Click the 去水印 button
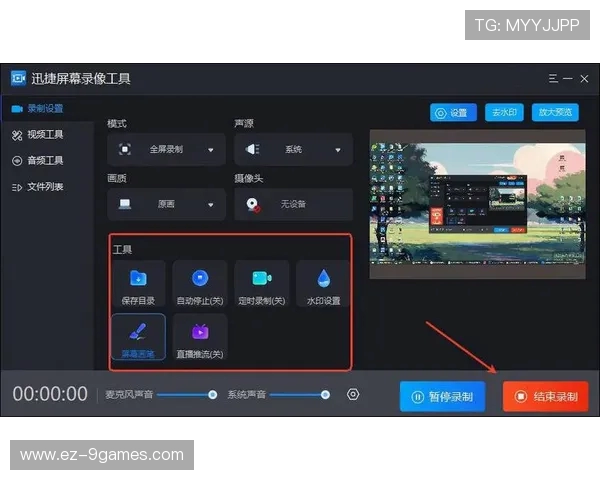The width and height of the screenshot is (600, 480). pyautogui.click(x=504, y=113)
